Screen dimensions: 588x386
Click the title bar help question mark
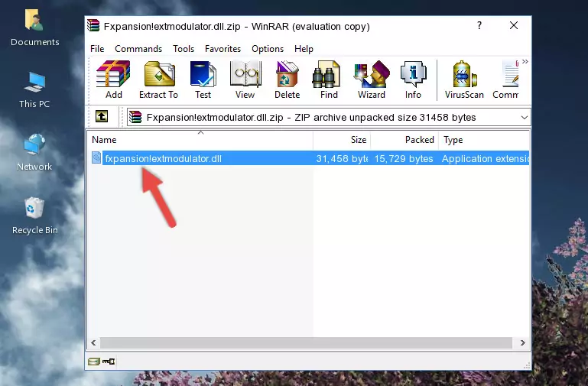coord(479,25)
